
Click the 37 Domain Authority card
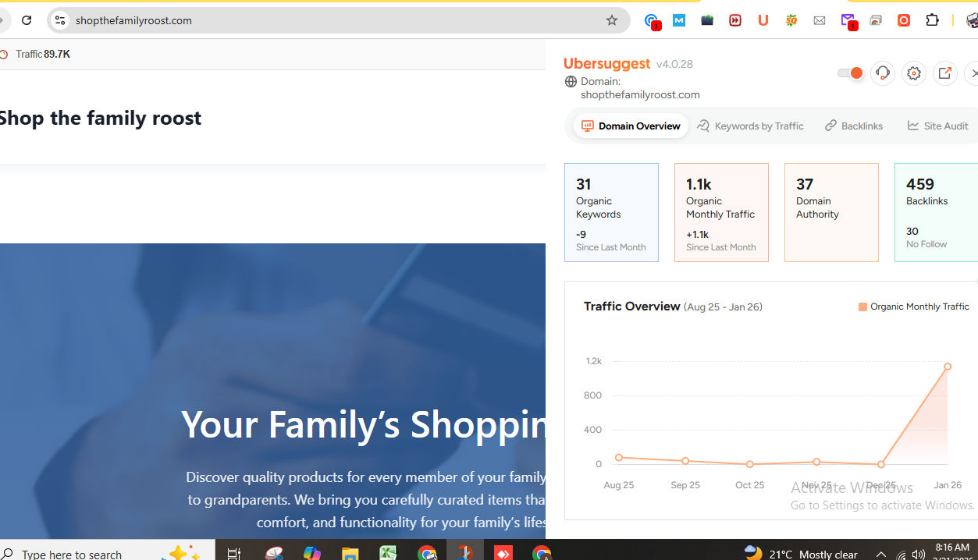pos(831,212)
